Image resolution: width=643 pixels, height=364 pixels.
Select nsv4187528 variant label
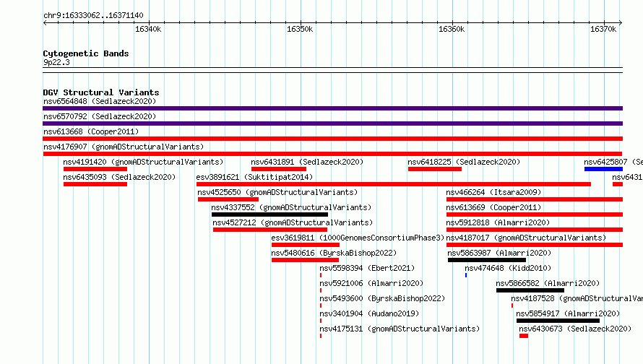click(577, 298)
